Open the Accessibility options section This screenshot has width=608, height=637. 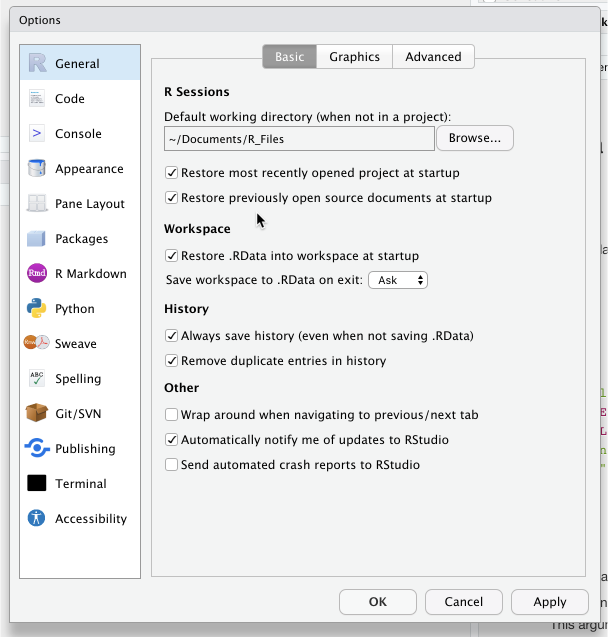[80, 518]
